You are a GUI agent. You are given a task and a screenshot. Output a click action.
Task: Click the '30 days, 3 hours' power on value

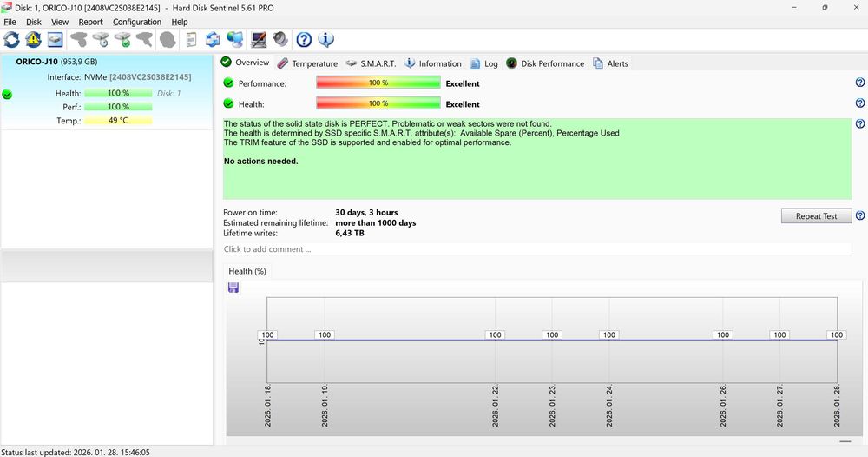(366, 212)
